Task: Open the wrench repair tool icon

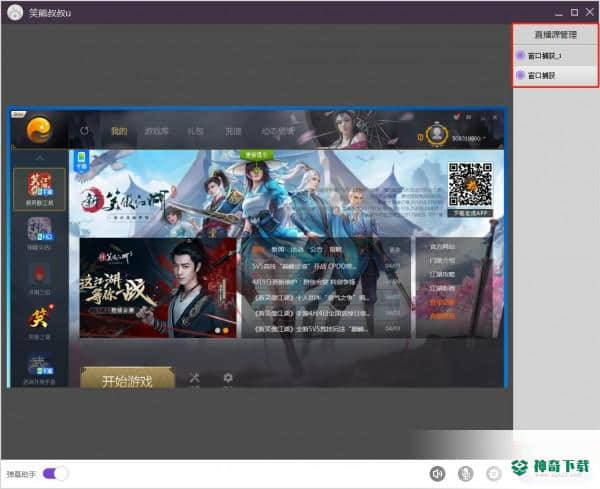Action: click(195, 378)
